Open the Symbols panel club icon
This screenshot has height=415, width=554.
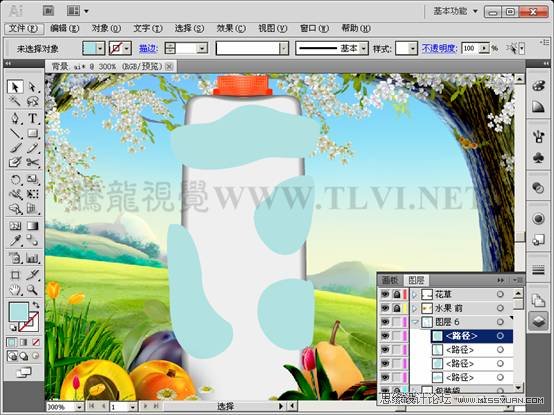click(x=538, y=158)
